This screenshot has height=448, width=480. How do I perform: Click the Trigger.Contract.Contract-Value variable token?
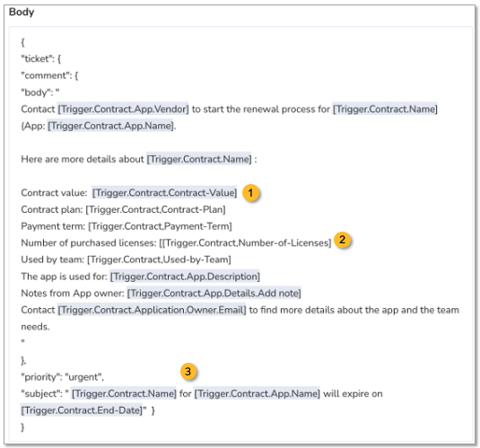point(165,193)
